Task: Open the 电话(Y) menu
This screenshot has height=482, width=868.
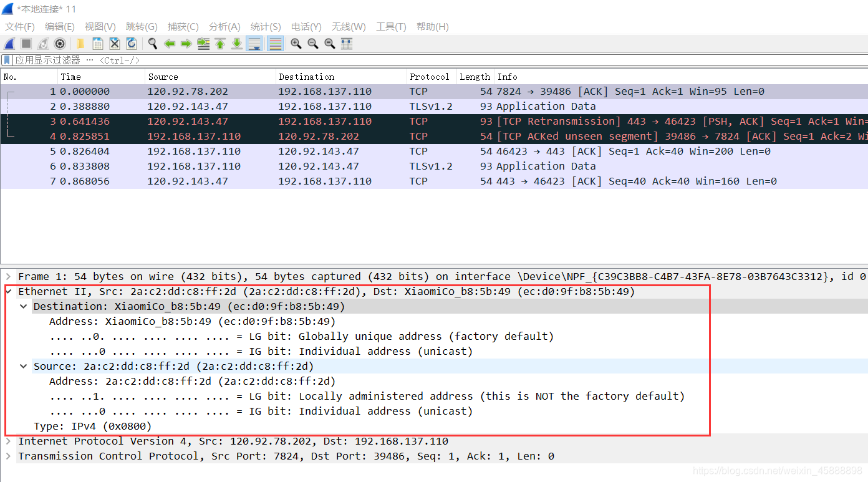Action: (x=306, y=27)
